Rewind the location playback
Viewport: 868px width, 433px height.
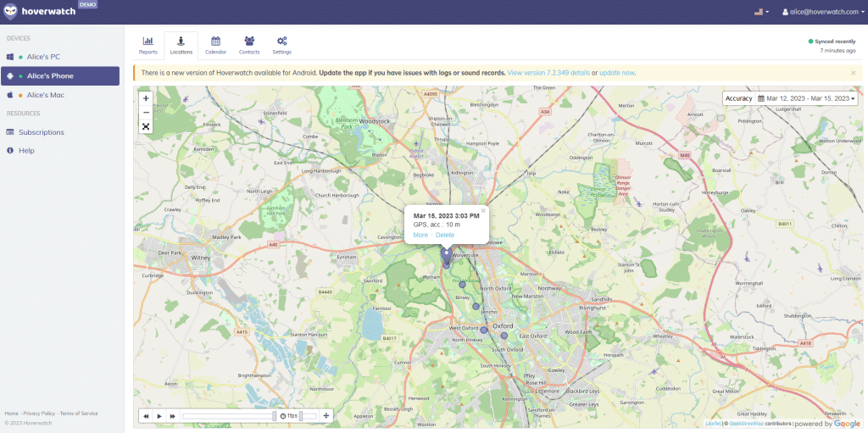click(146, 416)
